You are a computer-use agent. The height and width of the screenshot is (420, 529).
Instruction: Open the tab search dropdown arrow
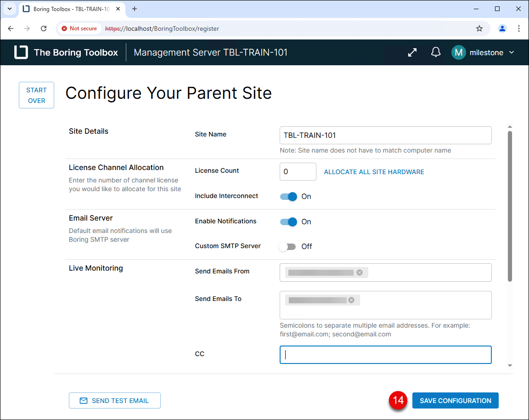click(10, 9)
